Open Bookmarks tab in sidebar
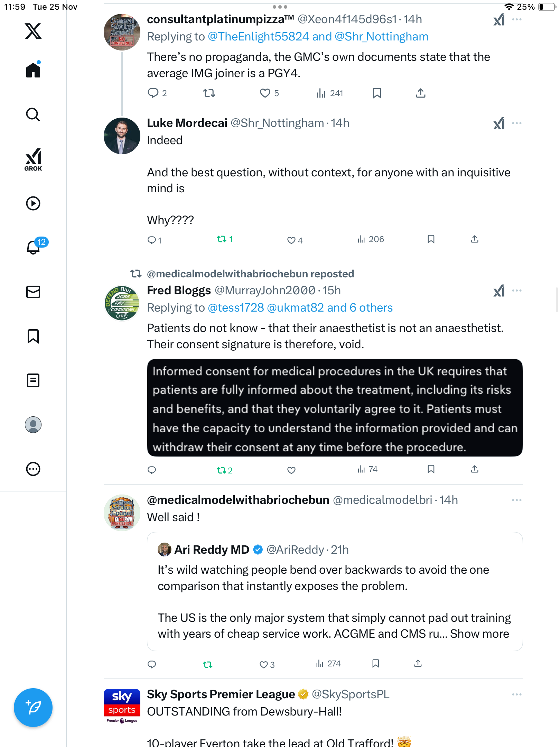 [33, 336]
